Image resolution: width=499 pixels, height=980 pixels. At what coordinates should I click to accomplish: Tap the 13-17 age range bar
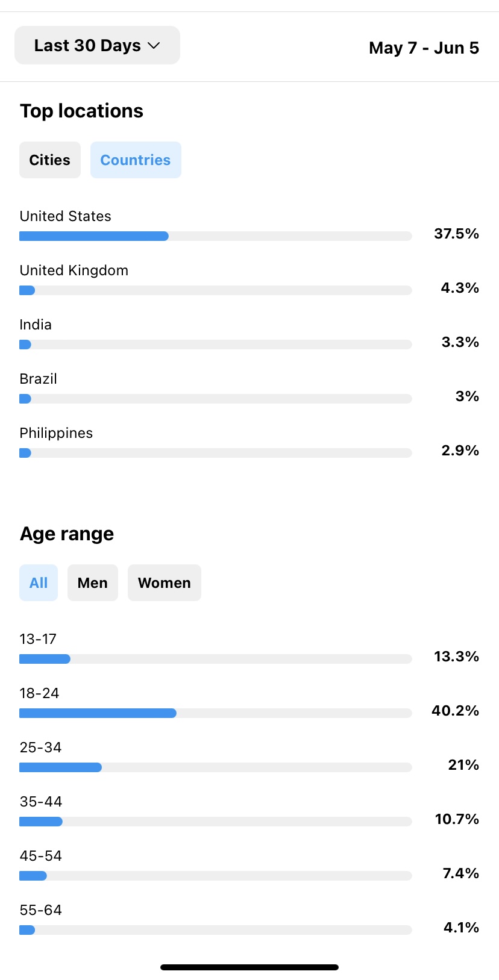pyautogui.click(x=216, y=659)
